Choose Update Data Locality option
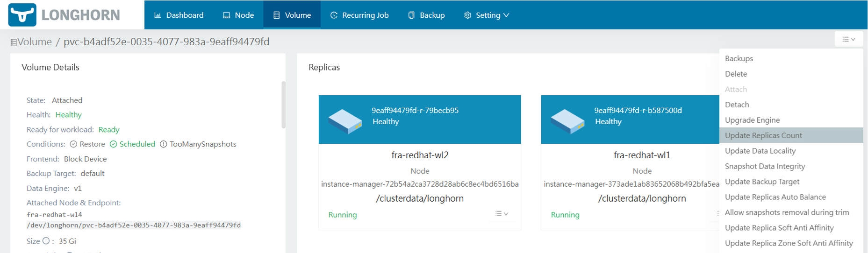This screenshot has height=253, width=868. click(760, 151)
